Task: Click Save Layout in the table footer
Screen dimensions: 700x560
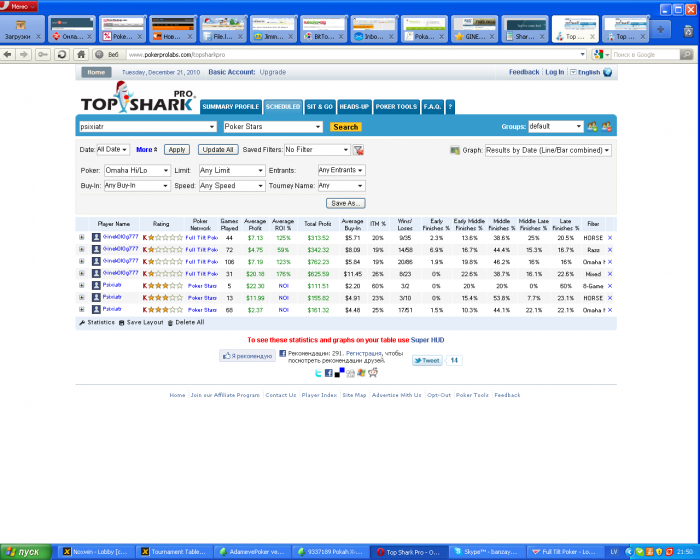Action: (141, 322)
